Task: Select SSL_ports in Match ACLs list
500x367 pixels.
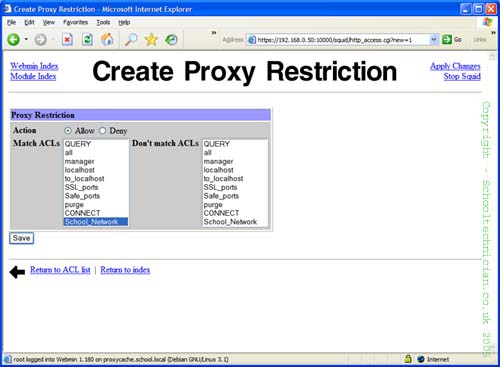Action: pos(96,187)
